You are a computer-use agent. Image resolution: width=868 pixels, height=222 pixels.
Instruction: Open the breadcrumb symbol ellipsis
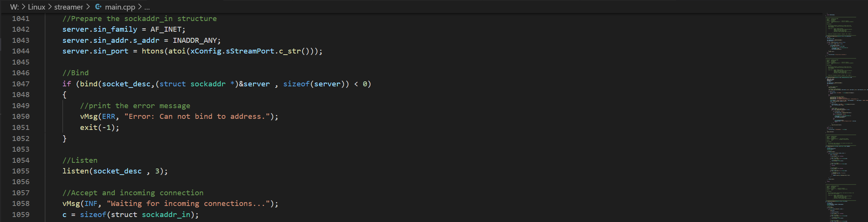tap(147, 7)
